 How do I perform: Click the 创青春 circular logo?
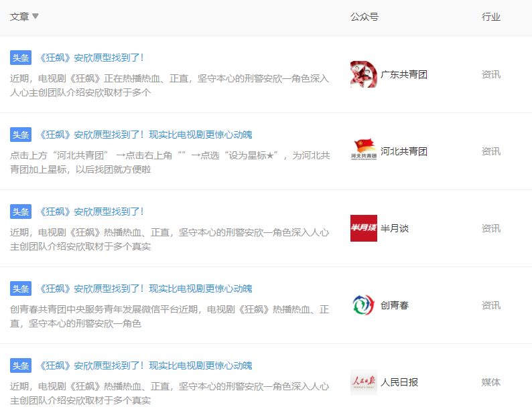363,305
